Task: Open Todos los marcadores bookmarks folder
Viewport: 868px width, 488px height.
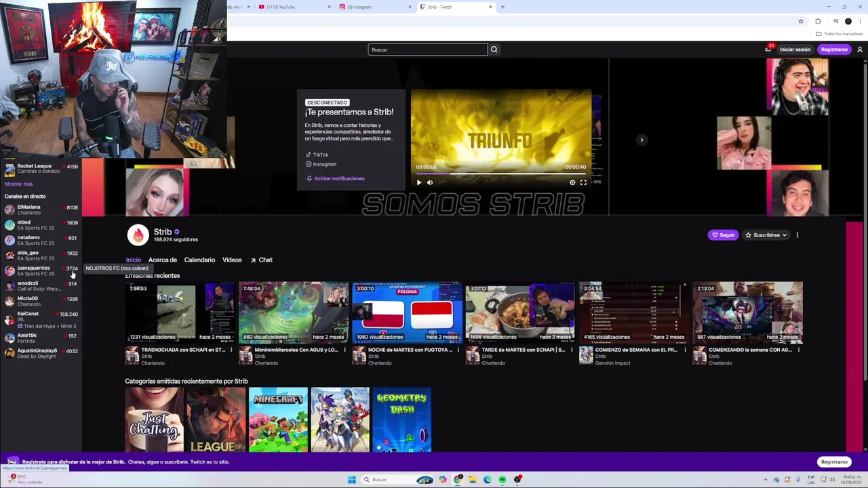Action: pos(840,34)
